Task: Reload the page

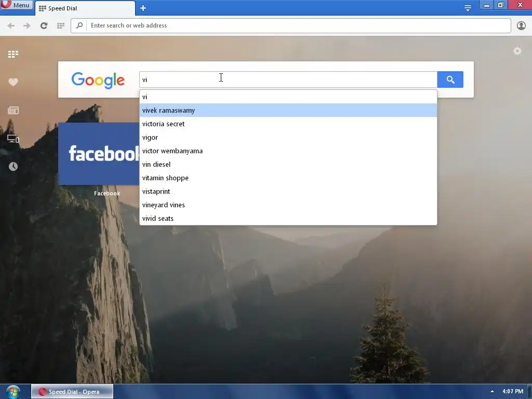Action: tap(44, 25)
